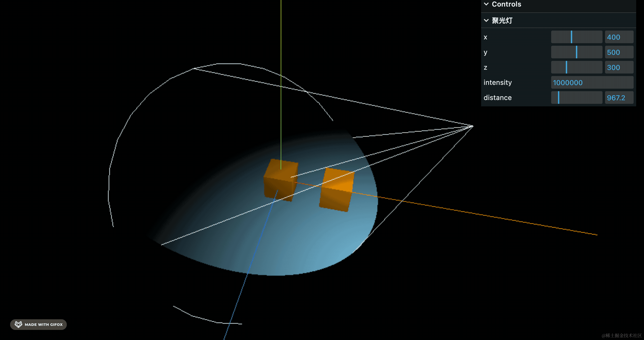
Task: Adjust the distance slider
Action: 576,98
